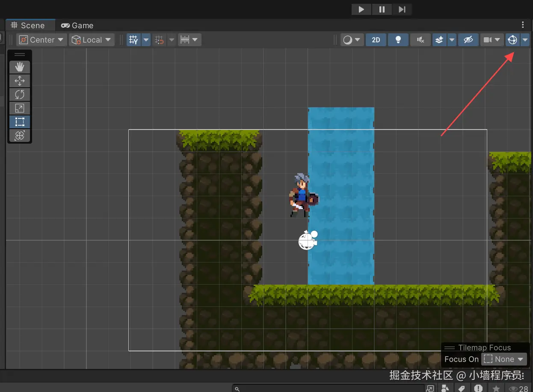533x392 pixels.
Task: Toggle grid visibility button
Action: point(133,40)
